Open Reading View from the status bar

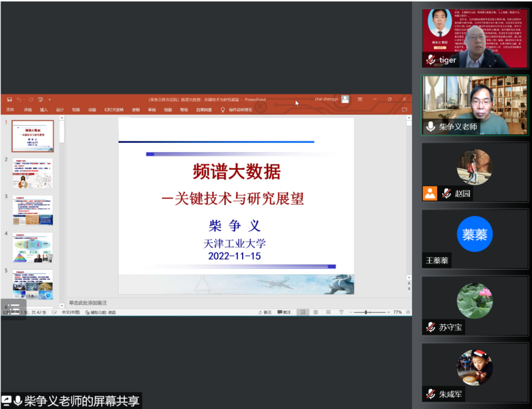click(328, 312)
